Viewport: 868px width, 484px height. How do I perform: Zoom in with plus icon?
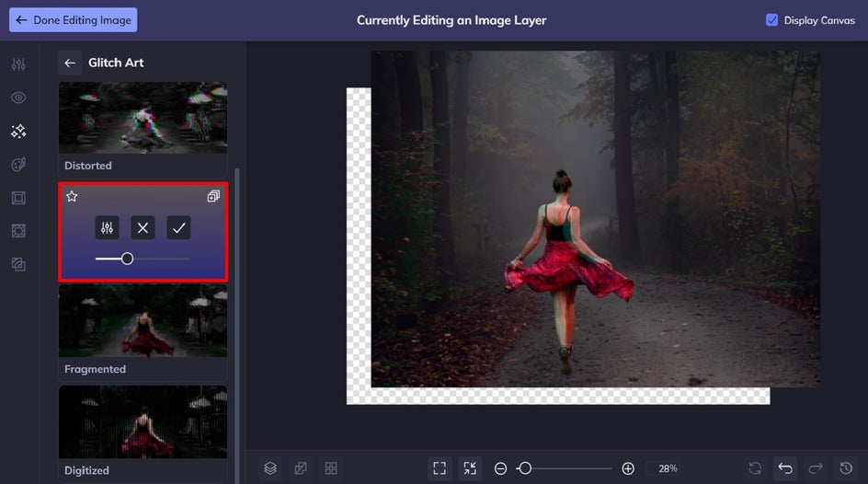point(628,468)
